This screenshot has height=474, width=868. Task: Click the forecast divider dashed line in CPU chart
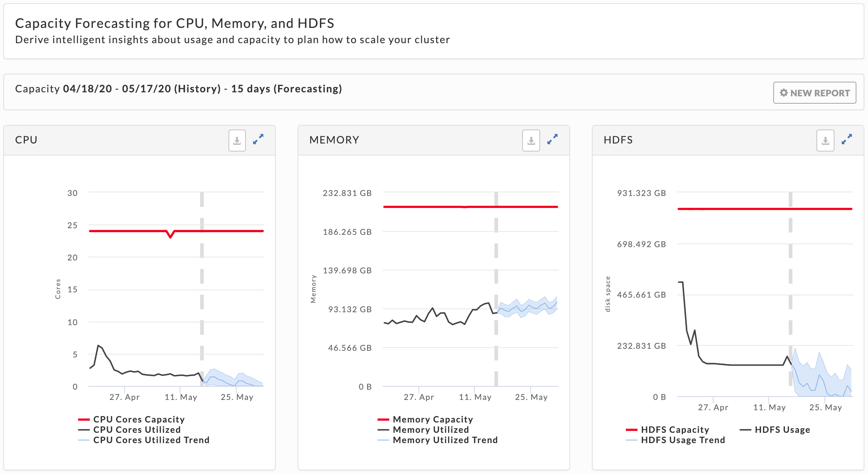point(202,276)
